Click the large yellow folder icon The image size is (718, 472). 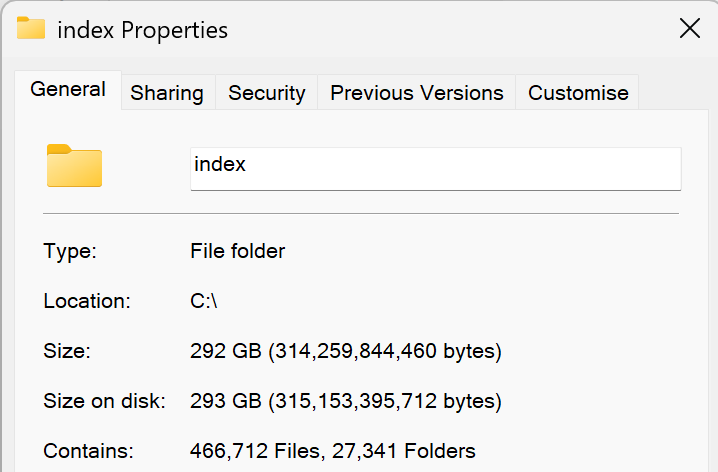(x=74, y=166)
